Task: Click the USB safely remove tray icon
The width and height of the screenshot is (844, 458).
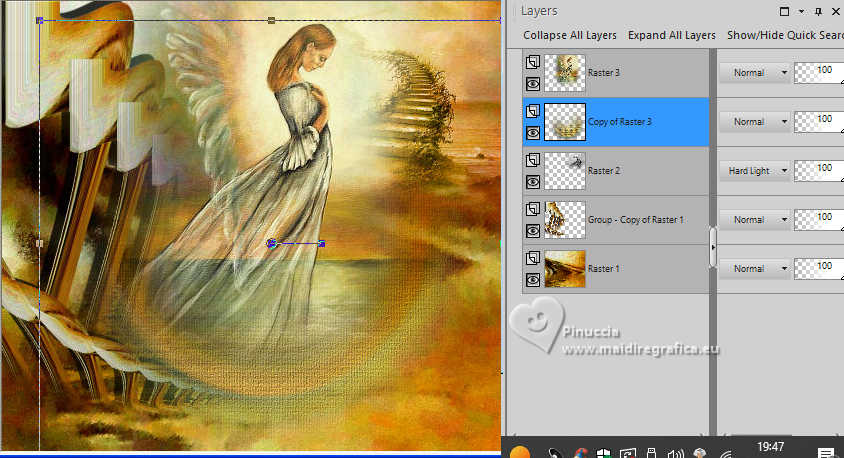Action: (651, 453)
